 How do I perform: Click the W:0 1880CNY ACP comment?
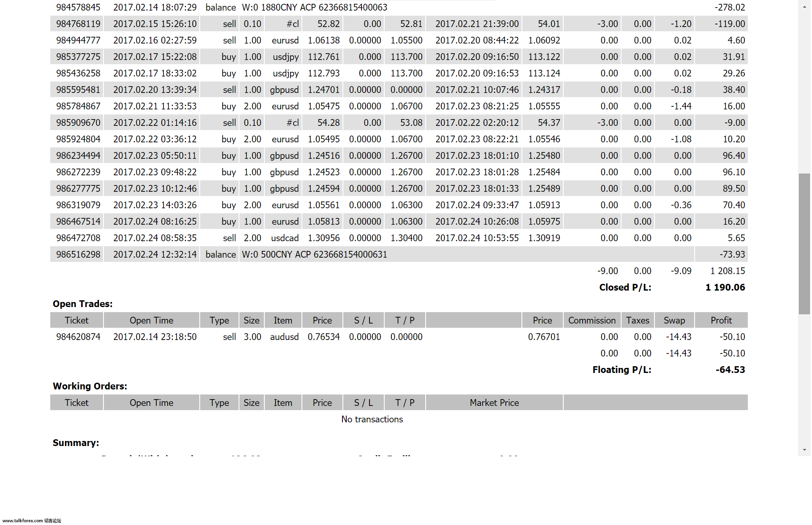point(314,8)
